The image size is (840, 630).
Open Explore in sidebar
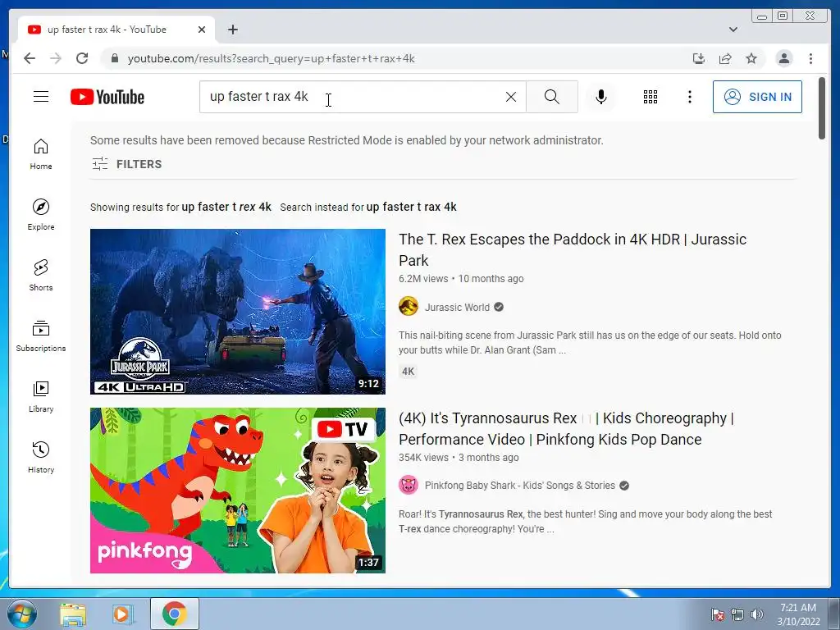click(41, 215)
